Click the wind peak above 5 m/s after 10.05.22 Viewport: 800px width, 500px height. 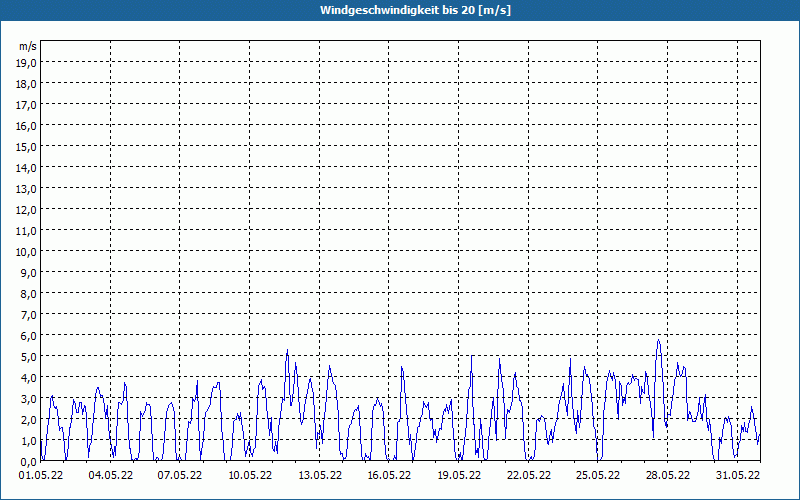[287, 350]
